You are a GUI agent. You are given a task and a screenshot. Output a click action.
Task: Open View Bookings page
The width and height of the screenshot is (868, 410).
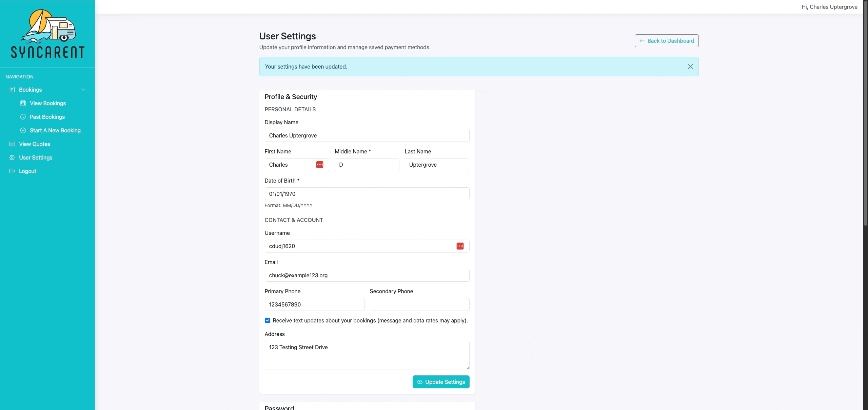(x=48, y=103)
